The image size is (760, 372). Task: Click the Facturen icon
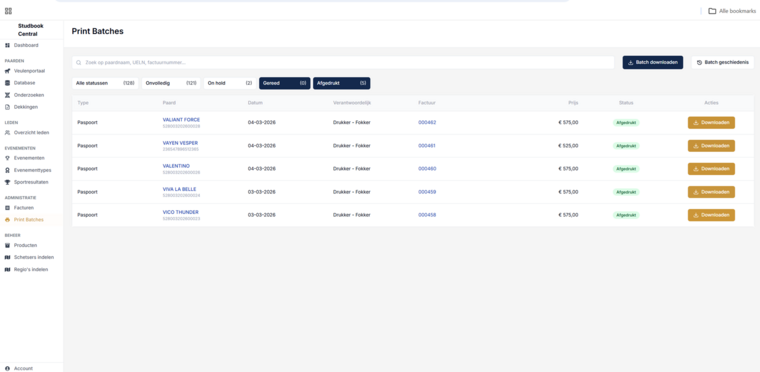pos(7,208)
